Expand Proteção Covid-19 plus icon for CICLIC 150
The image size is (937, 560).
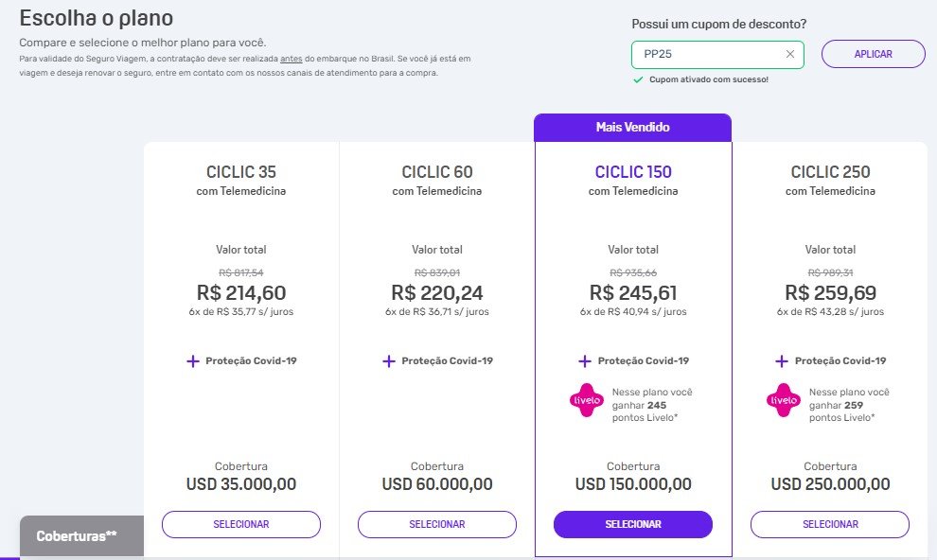[x=584, y=361]
